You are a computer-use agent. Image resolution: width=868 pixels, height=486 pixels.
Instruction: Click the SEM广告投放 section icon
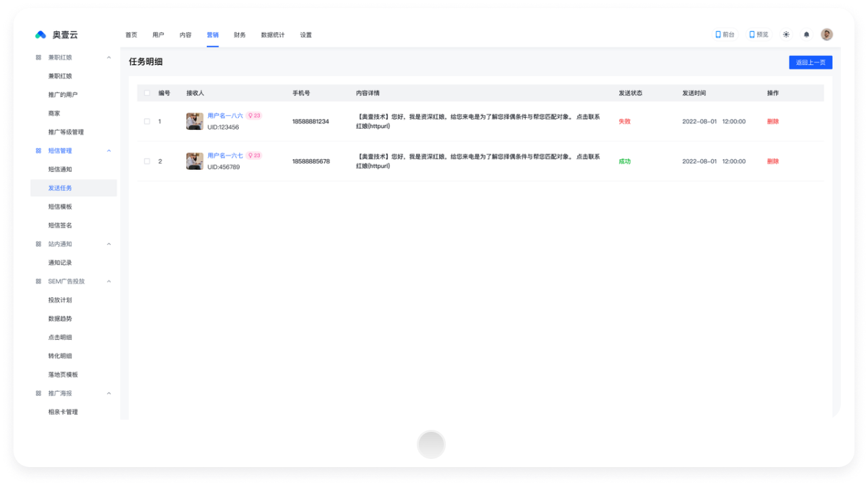coord(39,282)
